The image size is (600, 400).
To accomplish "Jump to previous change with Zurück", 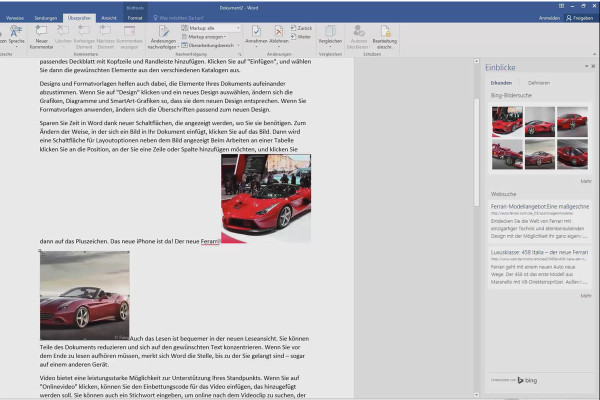I will click(x=301, y=28).
